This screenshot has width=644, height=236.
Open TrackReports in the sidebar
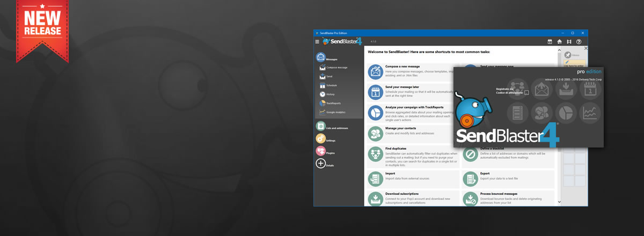tap(330, 103)
